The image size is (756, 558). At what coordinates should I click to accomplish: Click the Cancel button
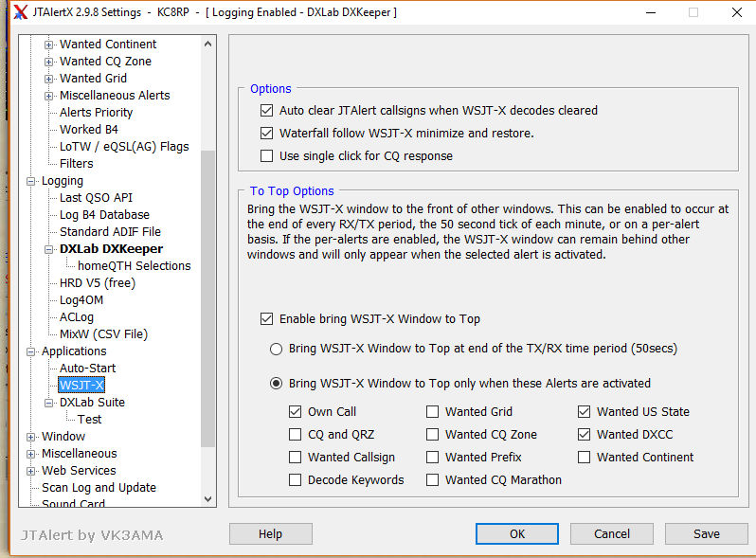click(x=612, y=534)
